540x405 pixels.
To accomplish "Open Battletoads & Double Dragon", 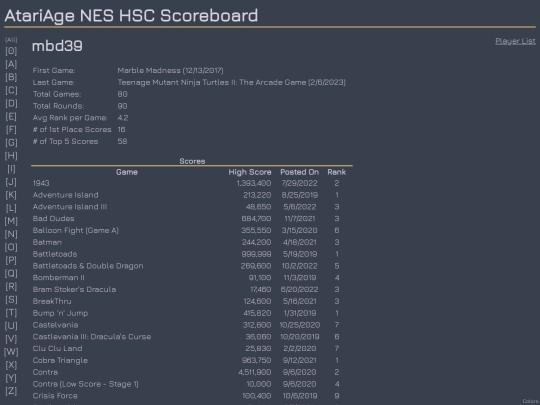I will (x=88, y=266).
